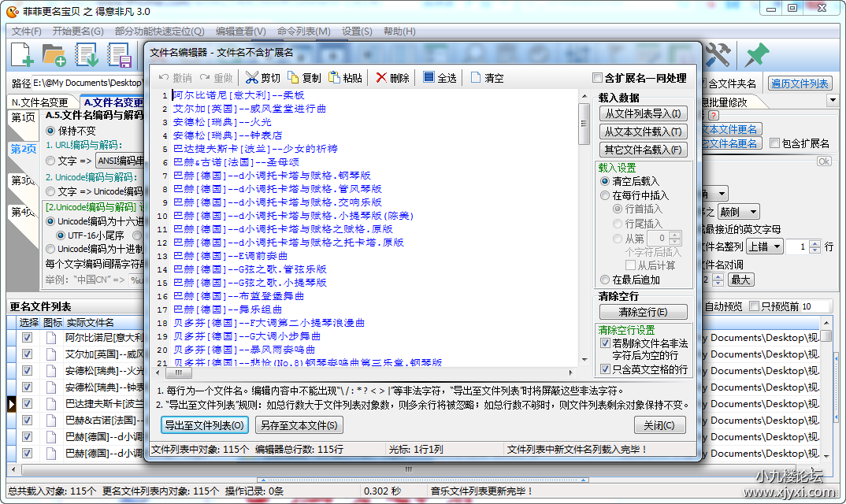Click the Cut (剪切) scissors icon
The width and height of the screenshot is (846, 504).
coord(252,78)
